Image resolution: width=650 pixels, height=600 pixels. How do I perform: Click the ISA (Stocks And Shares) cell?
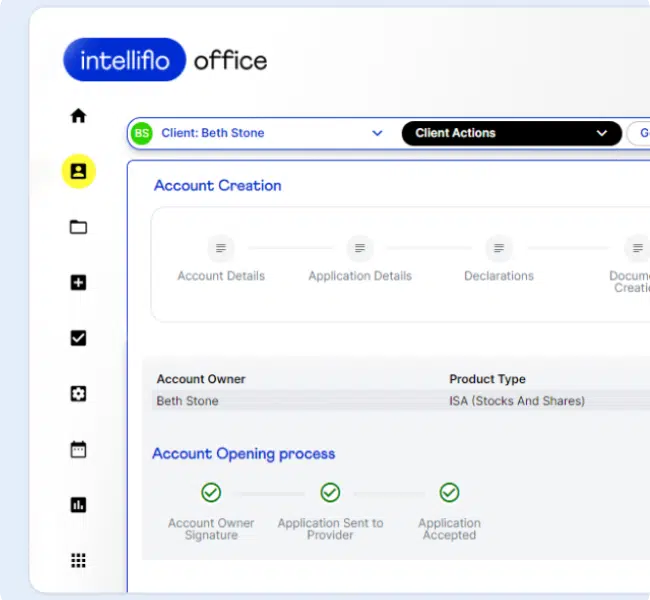point(517,401)
